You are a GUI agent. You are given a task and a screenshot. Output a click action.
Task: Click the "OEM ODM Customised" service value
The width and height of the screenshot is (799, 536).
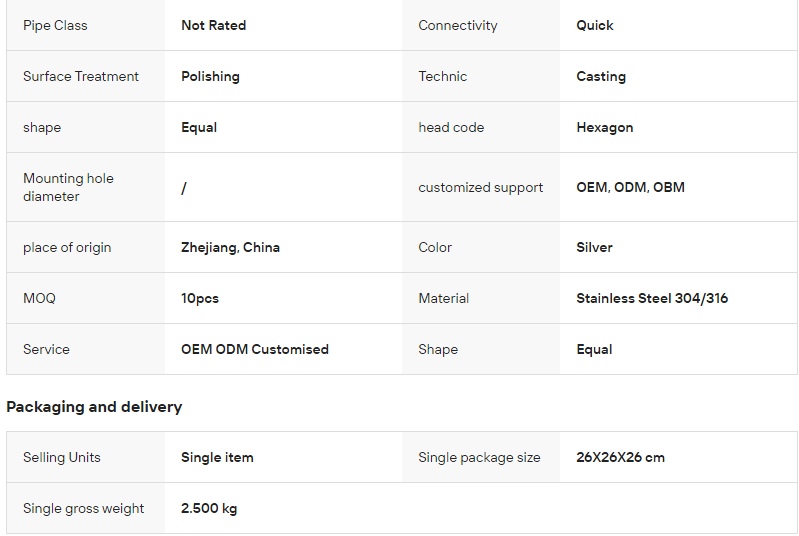255,349
